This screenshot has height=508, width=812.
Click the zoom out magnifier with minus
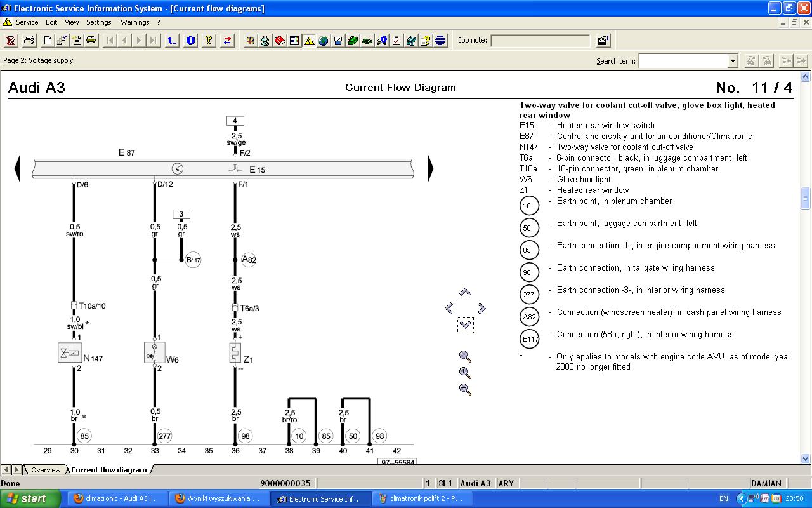[x=465, y=389]
